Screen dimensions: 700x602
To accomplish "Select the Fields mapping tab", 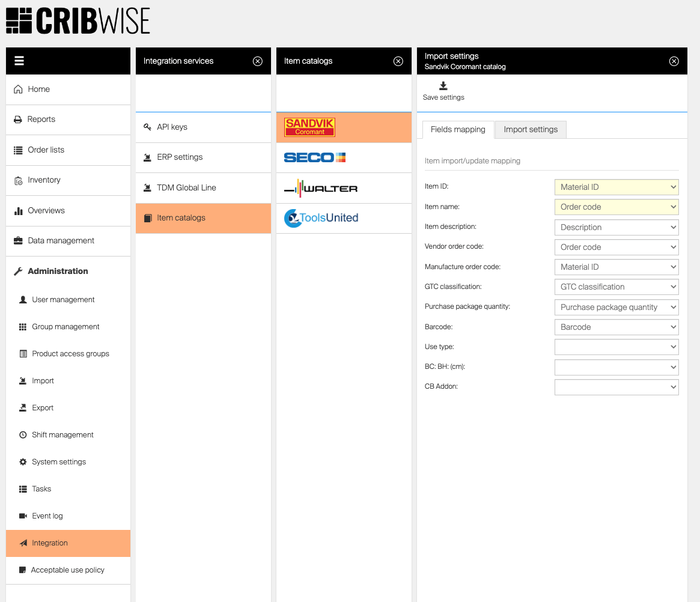I will pyautogui.click(x=458, y=129).
